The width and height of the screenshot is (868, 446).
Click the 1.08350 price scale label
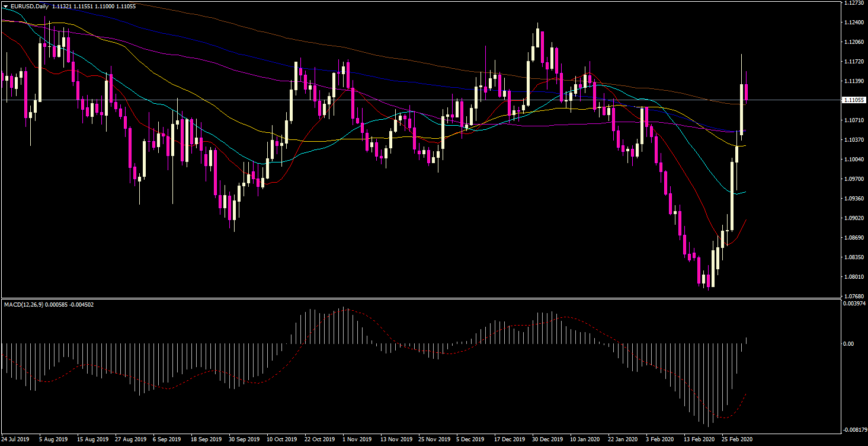(x=853, y=257)
